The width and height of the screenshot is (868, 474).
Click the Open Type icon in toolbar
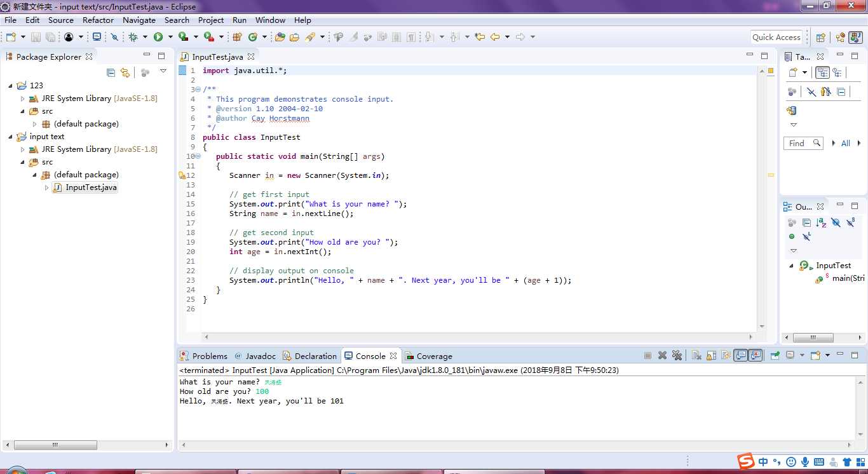point(280,37)
